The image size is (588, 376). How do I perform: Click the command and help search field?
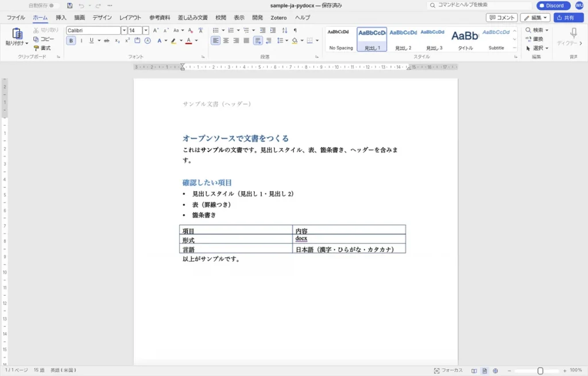pyautogui.click(x=479, y=5)
